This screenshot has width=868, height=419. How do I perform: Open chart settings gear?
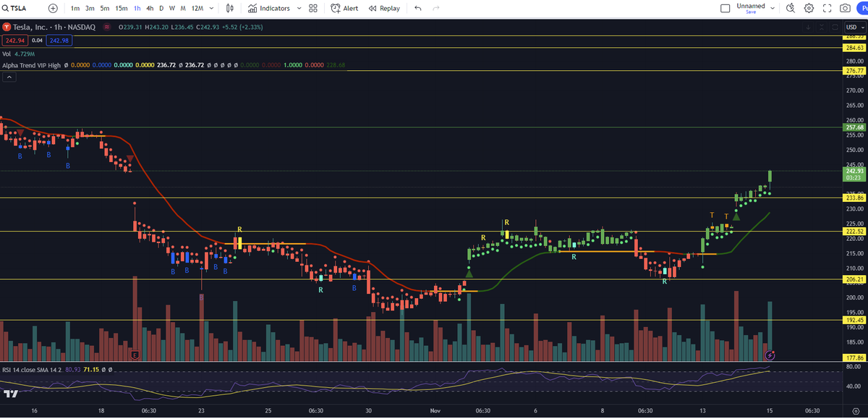click(809, 9)
